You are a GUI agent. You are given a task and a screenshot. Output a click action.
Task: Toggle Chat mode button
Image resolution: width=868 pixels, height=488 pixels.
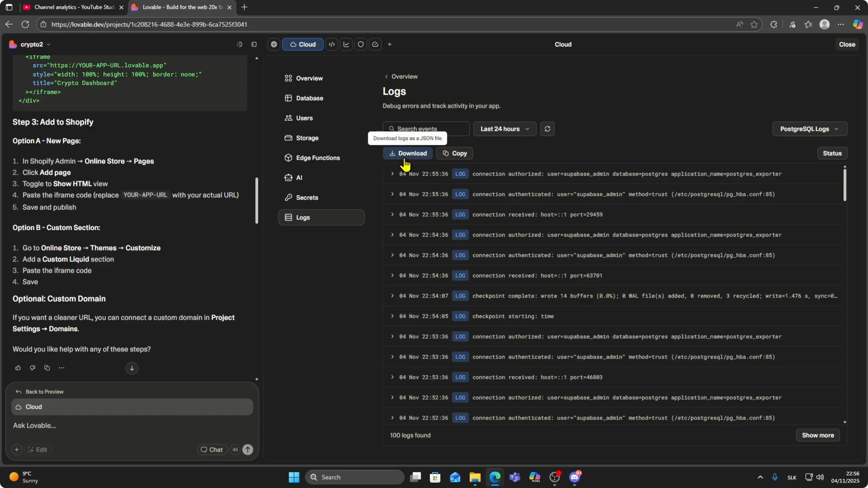pyautogui.click(x=212, y=450)
